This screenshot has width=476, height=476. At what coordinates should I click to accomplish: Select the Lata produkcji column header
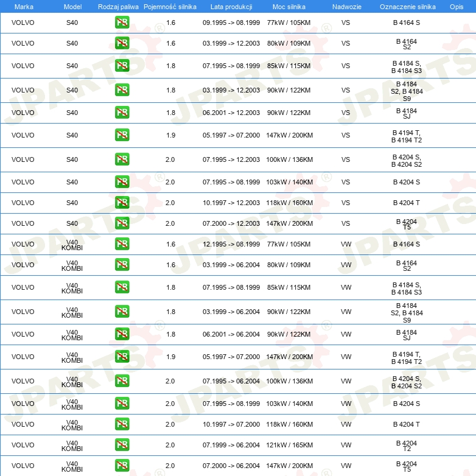(x=231, y=7)
